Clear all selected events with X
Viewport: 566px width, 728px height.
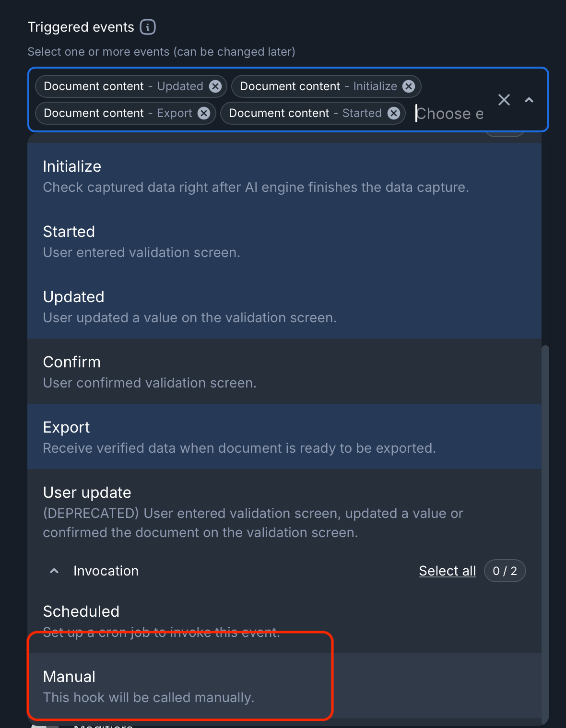coord(504,100)
